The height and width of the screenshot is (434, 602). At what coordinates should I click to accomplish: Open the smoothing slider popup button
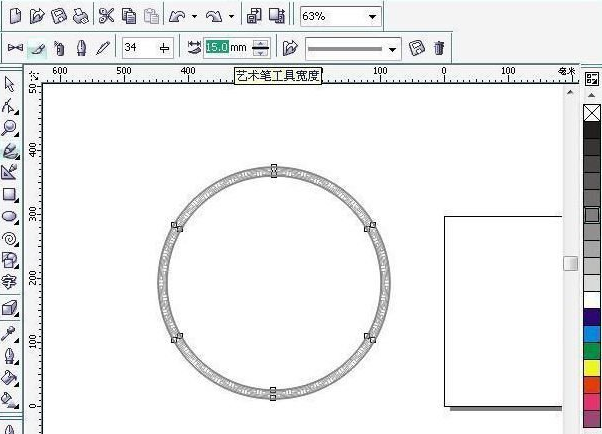pos(164,48)
